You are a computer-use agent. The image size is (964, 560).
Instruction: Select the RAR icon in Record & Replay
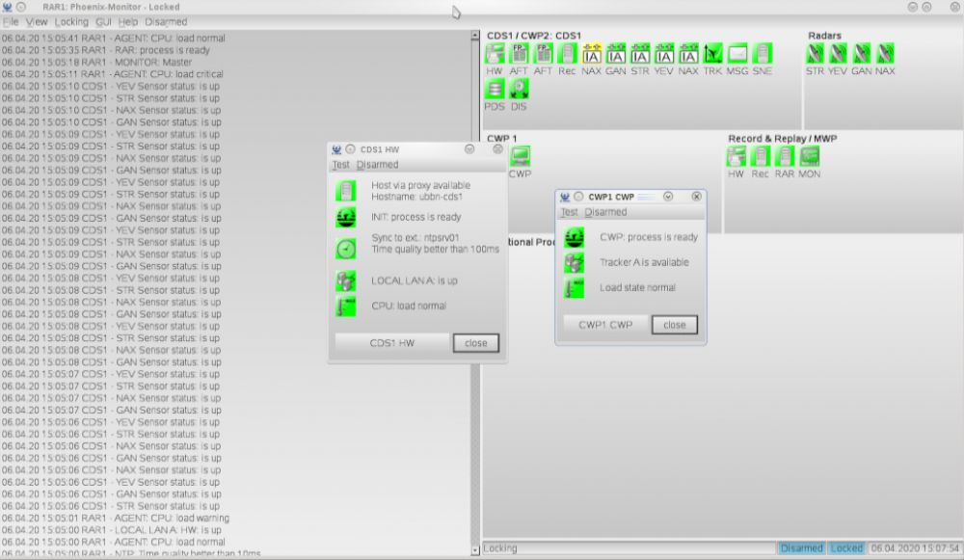(x=785, y=157)
